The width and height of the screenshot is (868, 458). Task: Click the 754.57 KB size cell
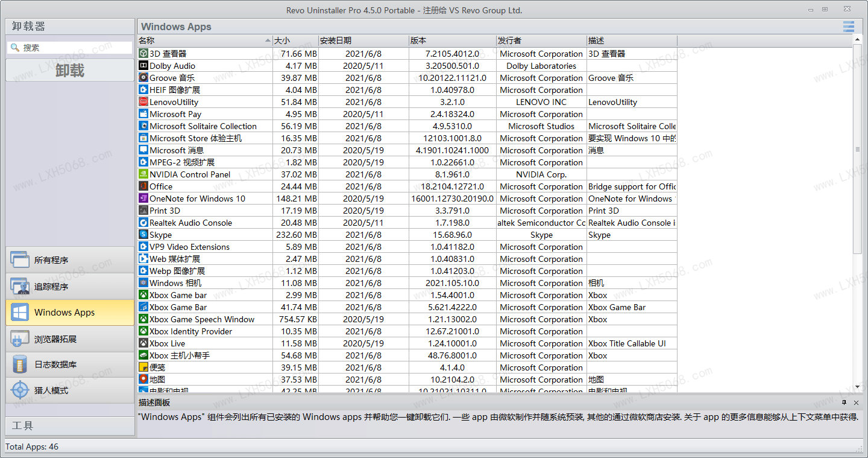(296, 319)
